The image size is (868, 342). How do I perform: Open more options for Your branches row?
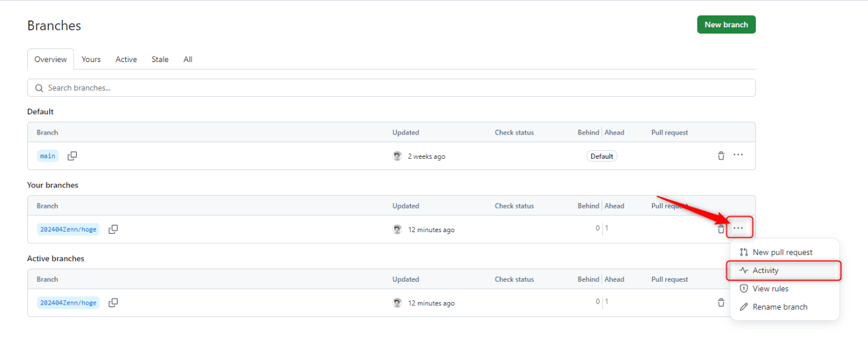click(x=738, y=228)
